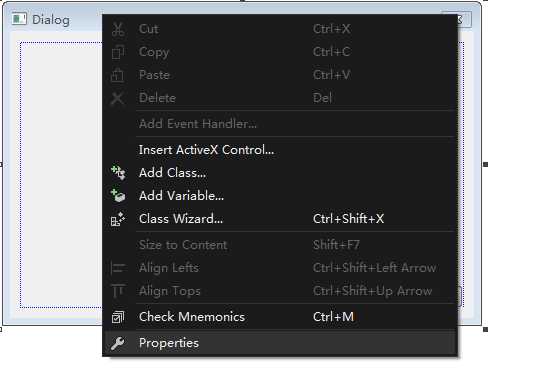Viewport: 535px width, 378px height.
Task: Click the Add Variable icon
Action: [x=118, y=196]
